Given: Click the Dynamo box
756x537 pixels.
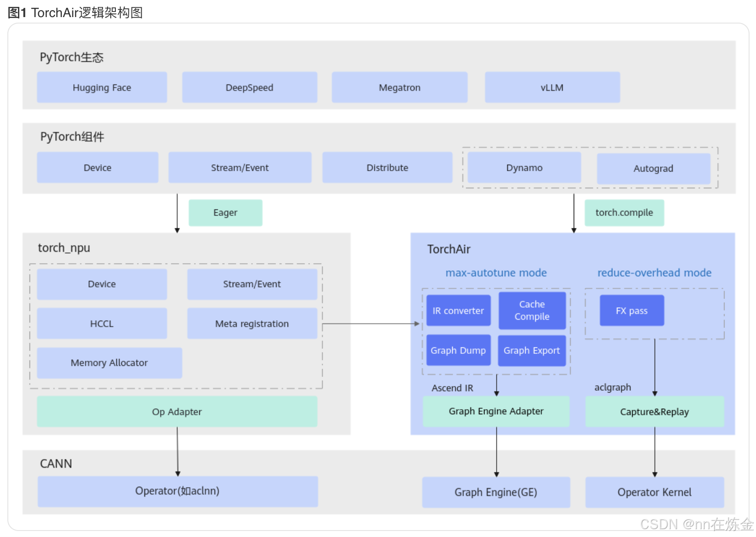Looking at the screenshot, I should [x=524, y=167].
